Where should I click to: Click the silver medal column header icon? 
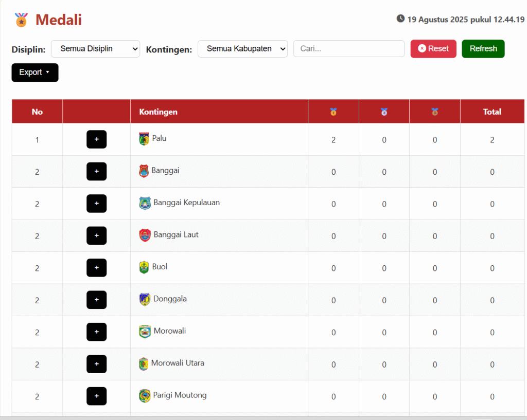click(384, 112)
